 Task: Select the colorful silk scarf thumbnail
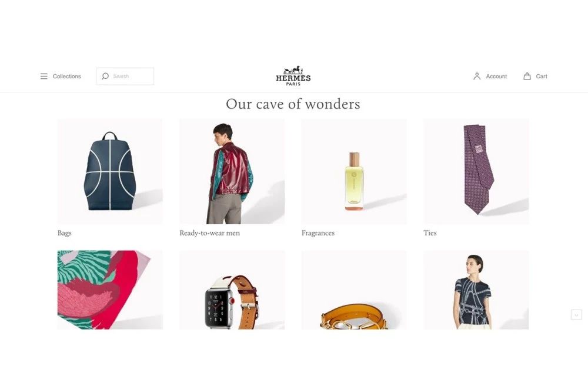(110, 290)
